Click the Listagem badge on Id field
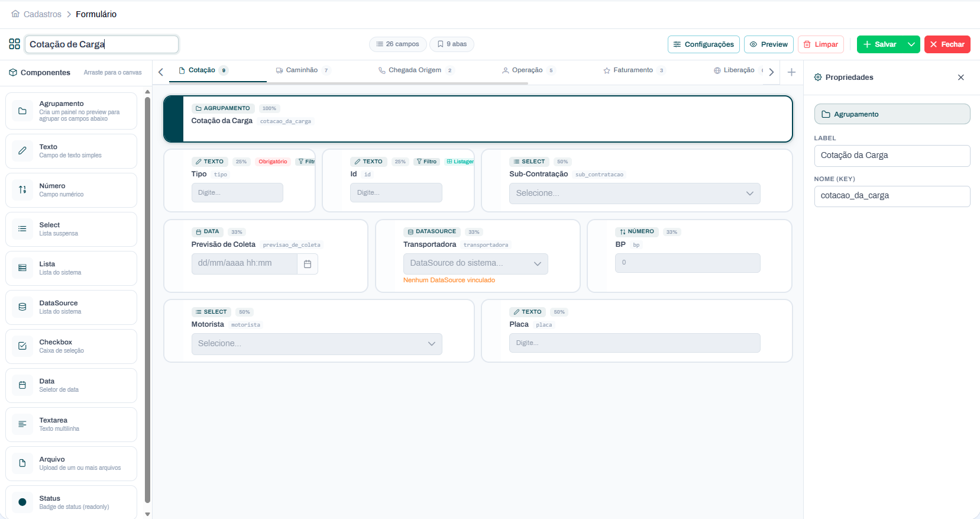 tap(460, 162)
